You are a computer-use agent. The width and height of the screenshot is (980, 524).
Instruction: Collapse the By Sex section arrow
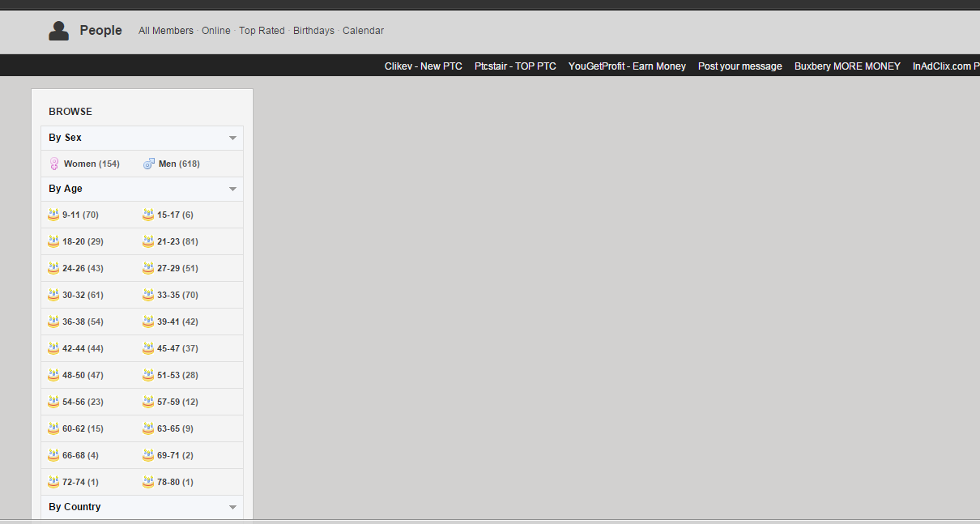point(232,138)
